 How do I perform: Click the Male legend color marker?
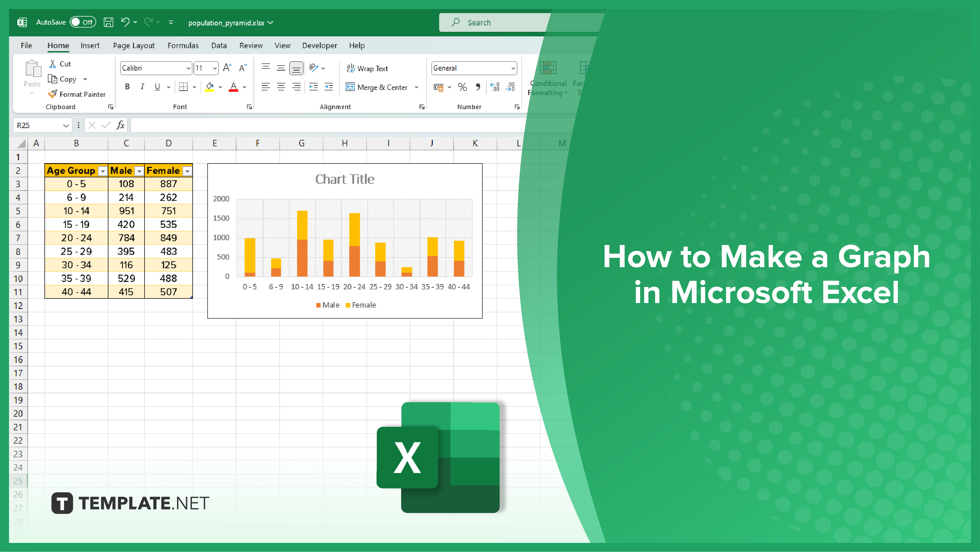point(318,305)
